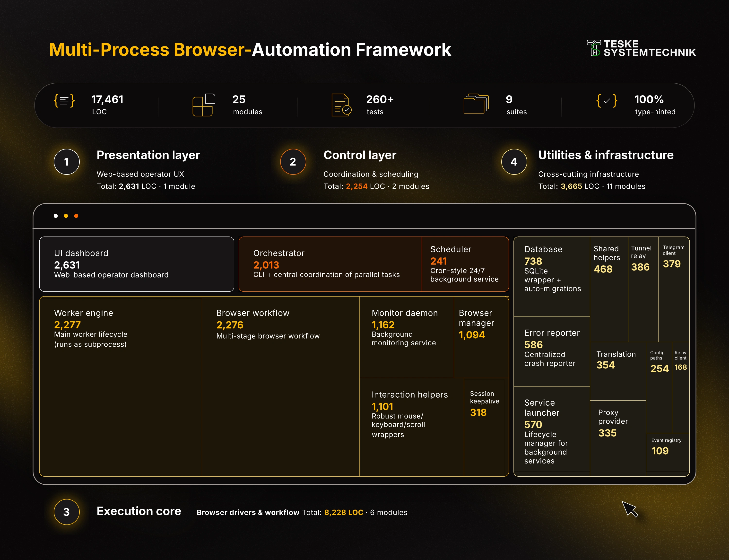729x560 pixels.
Task: Click the Control layer heading
Action: tap(360, 155)
